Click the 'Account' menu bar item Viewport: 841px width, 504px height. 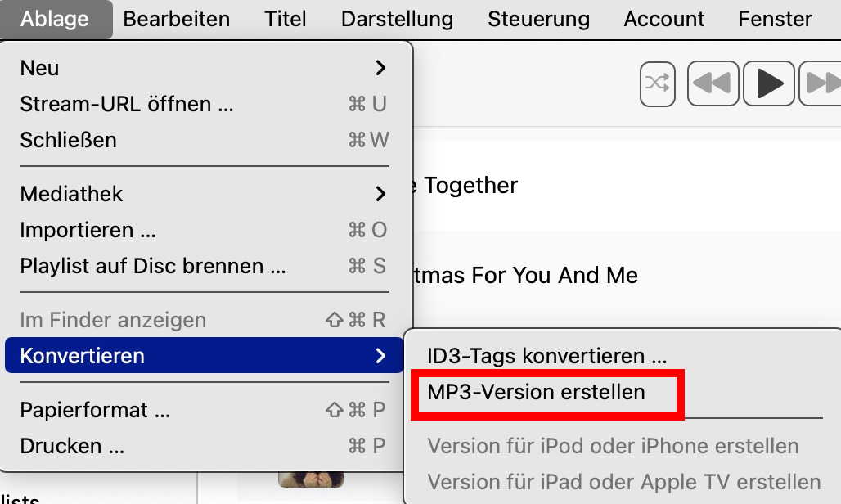[x=663, y=19]
